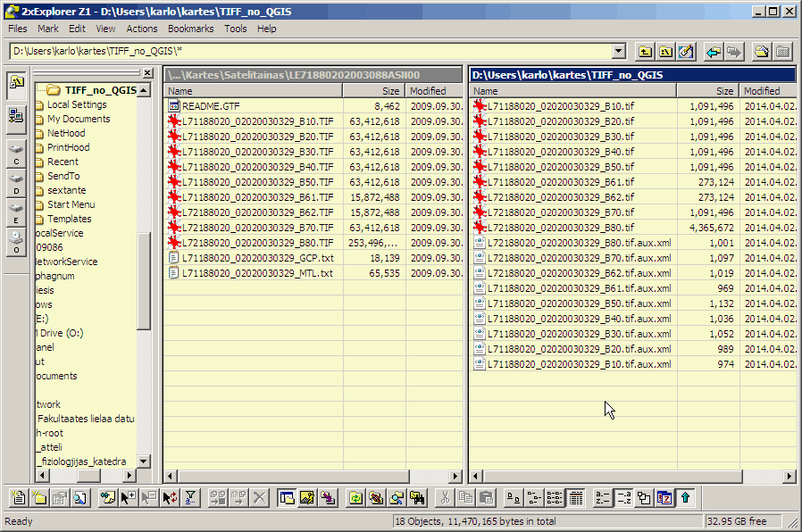Select drive D in the sidebar
Image resolution: width=802 pixels, height=532 pixels.
pyautogui.click(x=16, y=185)
